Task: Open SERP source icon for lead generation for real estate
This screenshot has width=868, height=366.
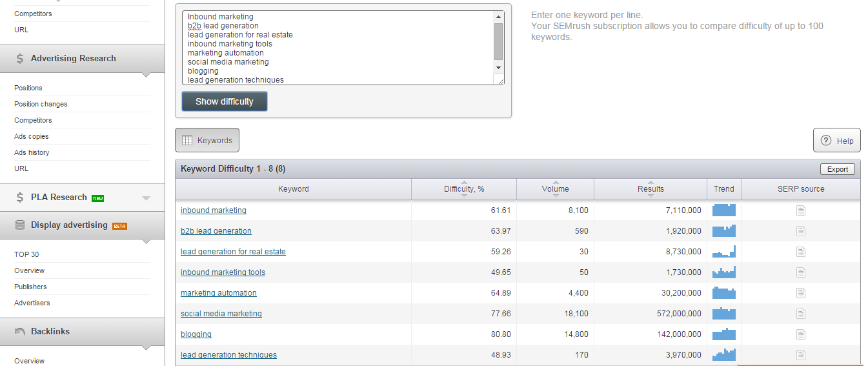Action: [800, 252]
